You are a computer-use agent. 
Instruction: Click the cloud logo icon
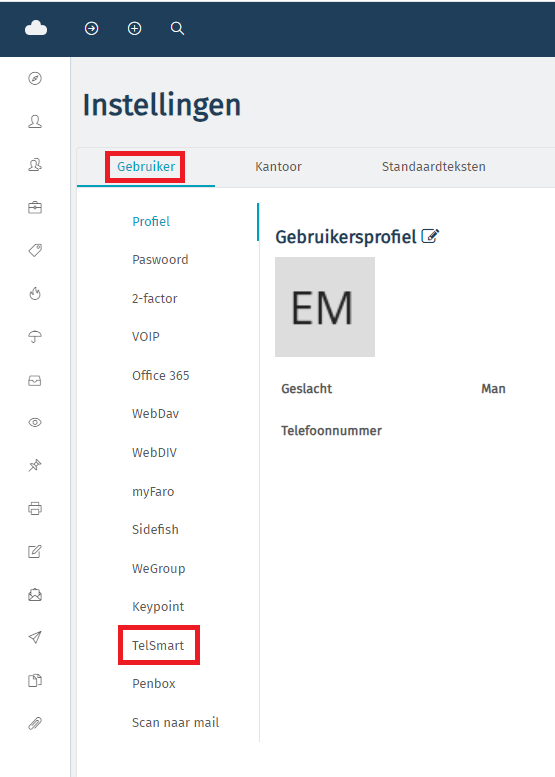click(36, 28)
